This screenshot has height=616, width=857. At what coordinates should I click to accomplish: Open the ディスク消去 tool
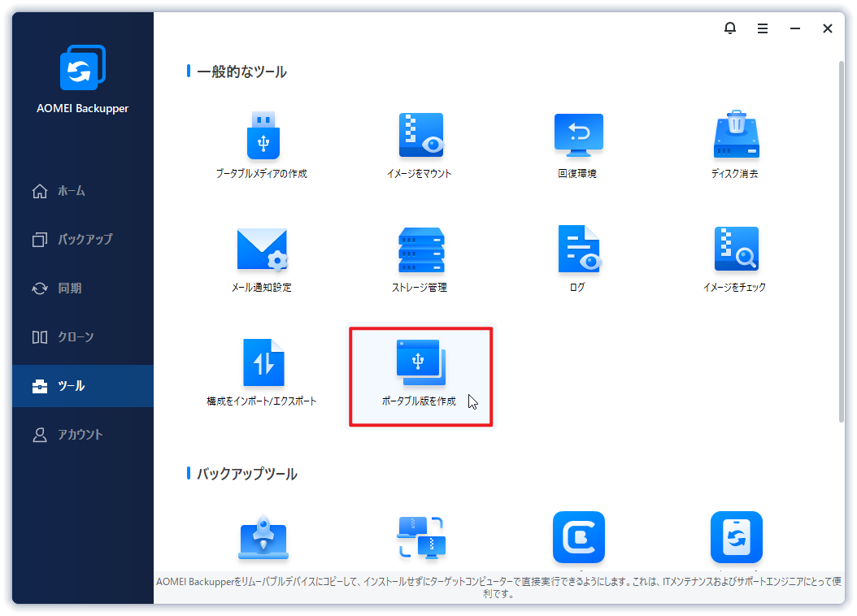point(735,145)
